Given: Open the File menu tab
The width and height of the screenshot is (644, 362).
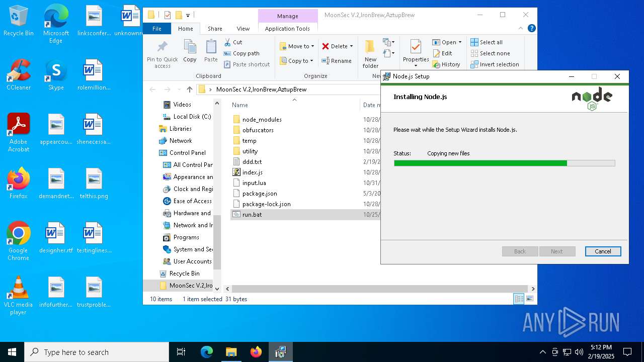Looking at the screenshot, I should pos(157,29).
